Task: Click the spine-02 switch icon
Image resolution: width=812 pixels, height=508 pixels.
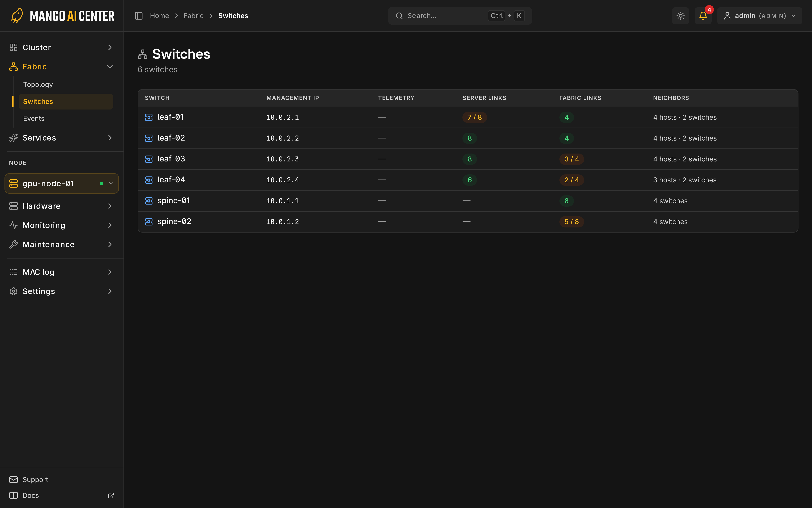Action: [149, 222]
